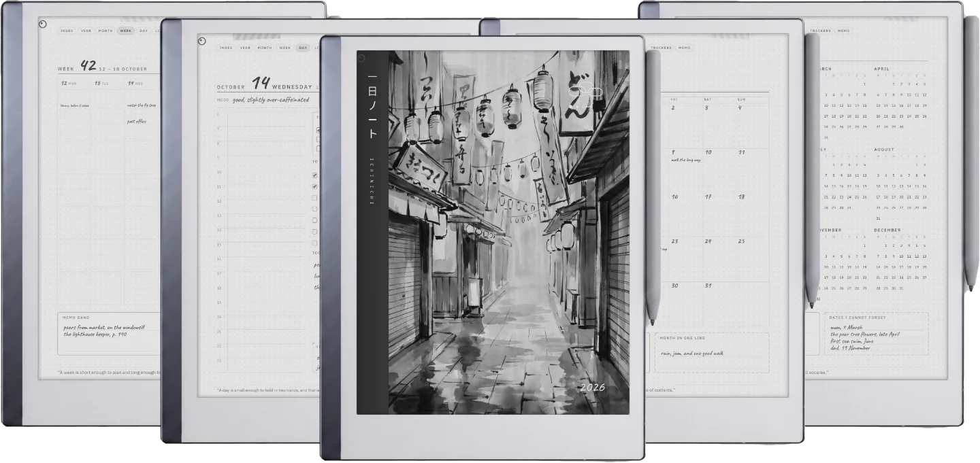
Task: Go to DAY tab on the weekly page
Action: point(144,31)
